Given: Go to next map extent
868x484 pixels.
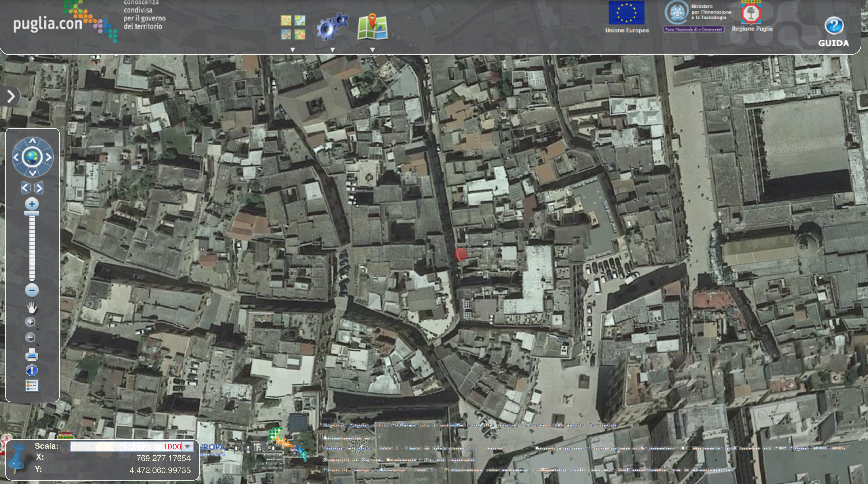Looking at the screenshot, I should 38,187.
